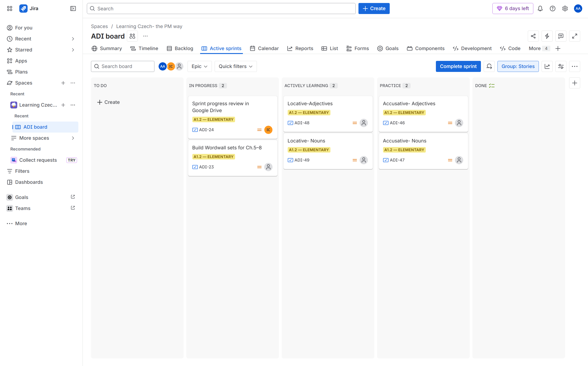Click the Search board input field
Screen dimensions: 588x366
point(123,66)
